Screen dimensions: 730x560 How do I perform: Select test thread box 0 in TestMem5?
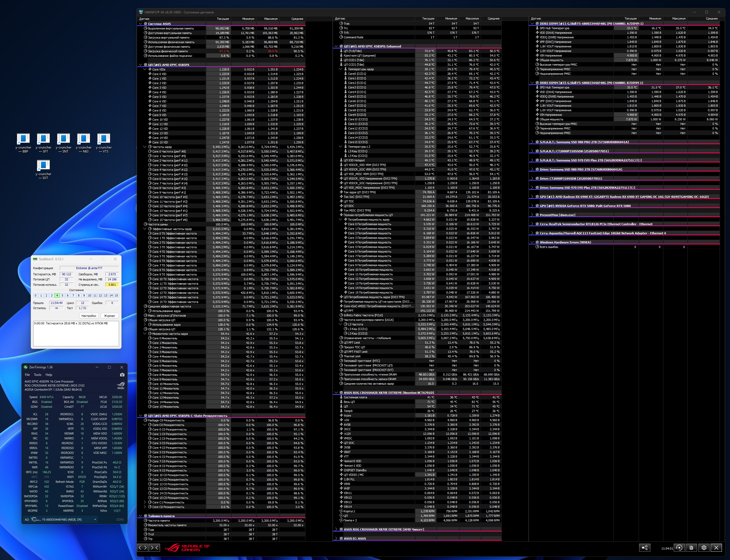(x=35, y=295)
